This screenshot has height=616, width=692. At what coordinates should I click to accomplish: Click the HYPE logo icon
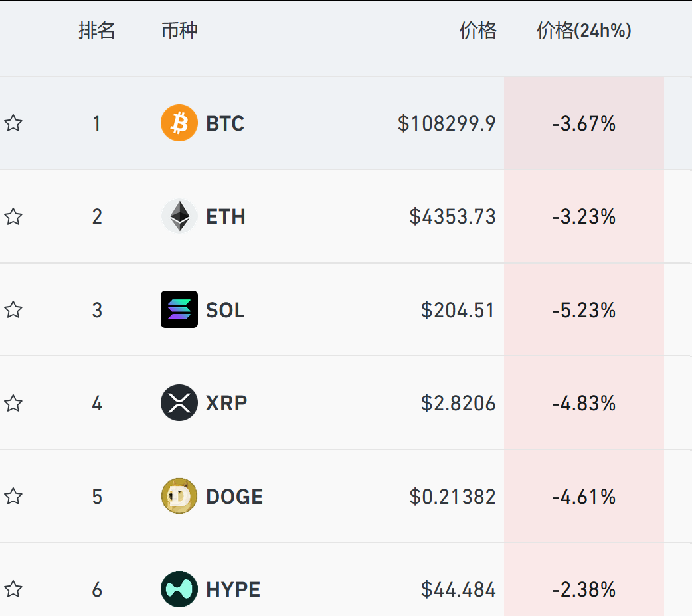click(179, 589)
